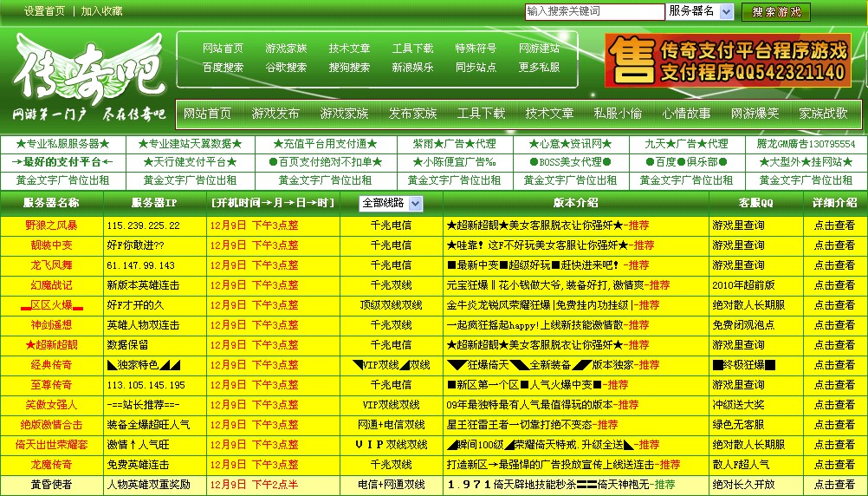Image resolution: width=868 pixels, height=496 pixels.
Task: Switch to the 技术文章 navigation tab
Action: click(549, 114)
